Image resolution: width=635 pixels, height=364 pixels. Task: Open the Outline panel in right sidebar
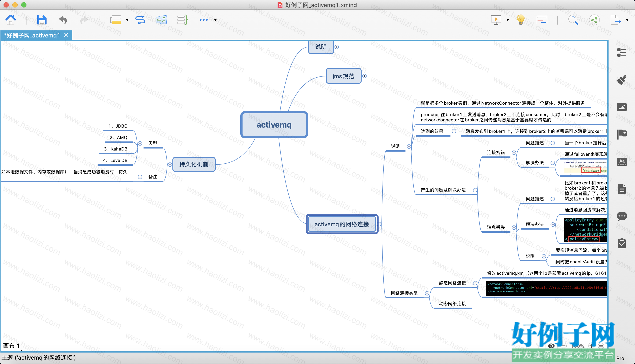[622, 52]
